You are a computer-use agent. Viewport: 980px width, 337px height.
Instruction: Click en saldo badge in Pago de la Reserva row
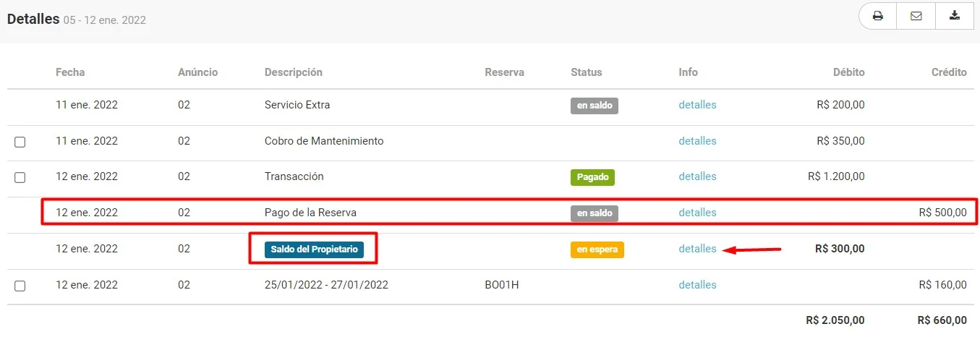click(x=595, y=213)
